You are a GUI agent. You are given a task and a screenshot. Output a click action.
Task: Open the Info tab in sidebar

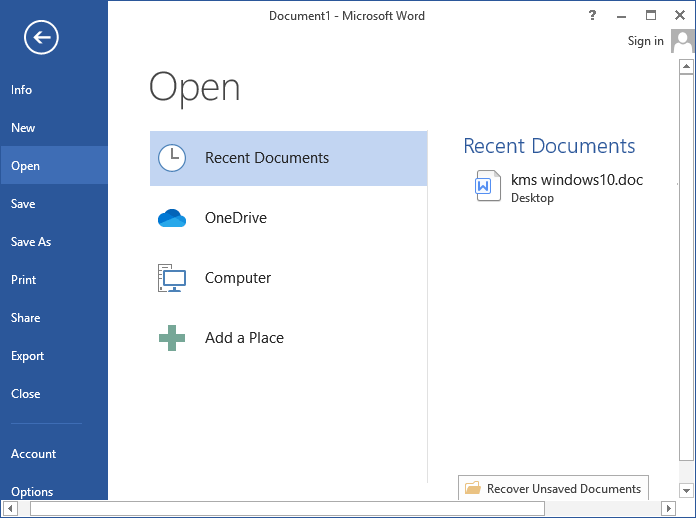(22, 90)
